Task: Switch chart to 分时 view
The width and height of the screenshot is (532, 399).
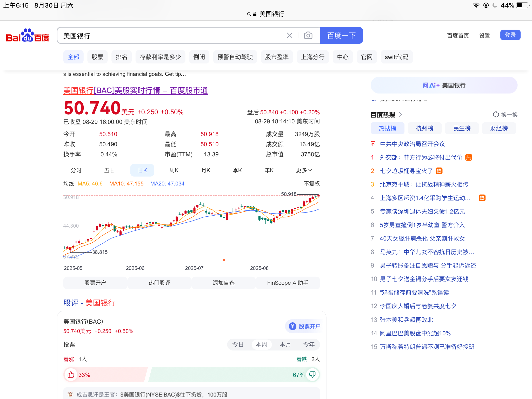Action: [76, 170]
